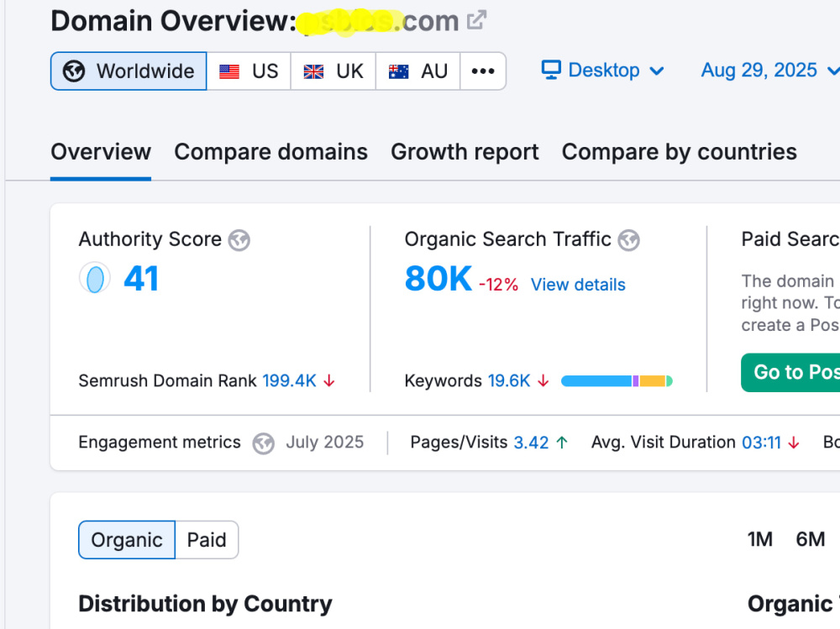Click the 19.6K Keywords value
The height and width of the screenshot is (629, 840).
(509, 381)
